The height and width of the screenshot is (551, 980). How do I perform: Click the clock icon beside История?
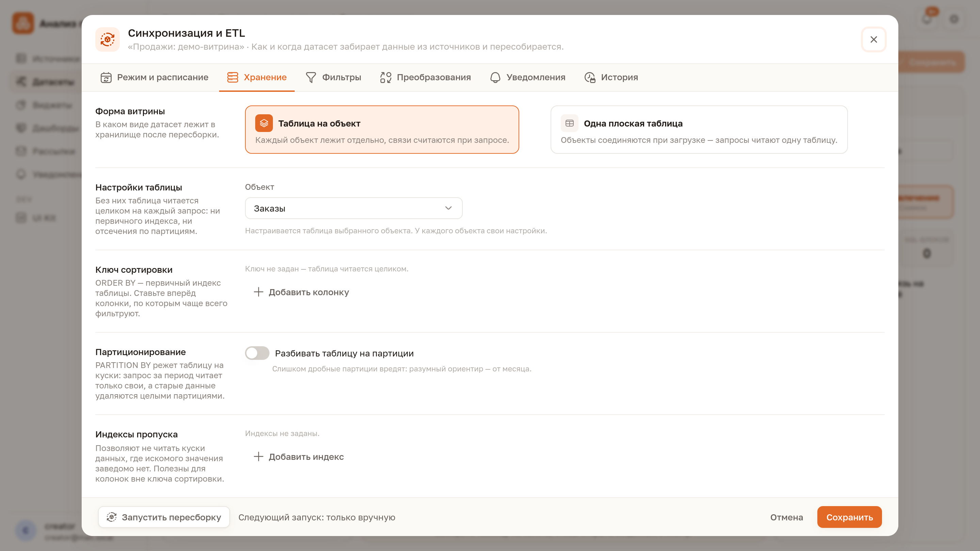click(x=590, y=77)
